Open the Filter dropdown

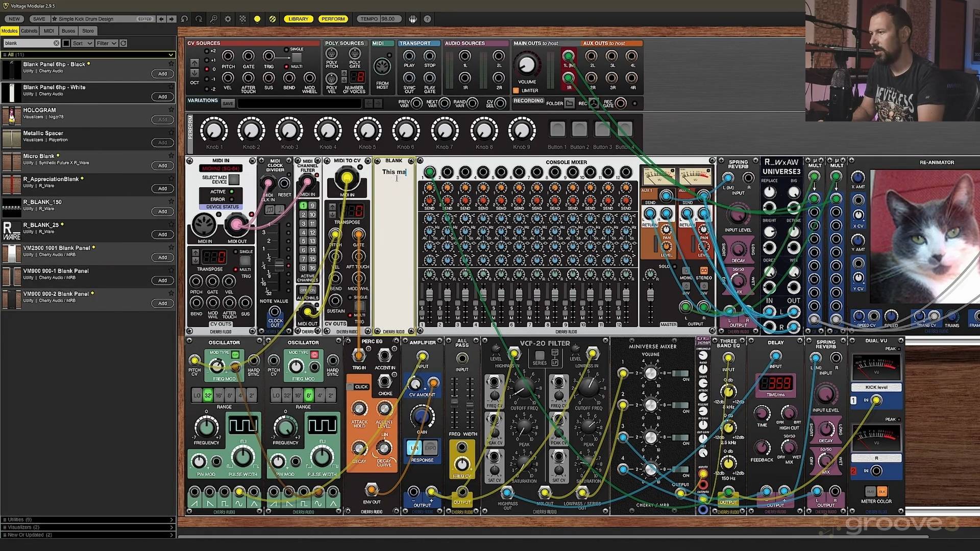click(x=107, y=43)
